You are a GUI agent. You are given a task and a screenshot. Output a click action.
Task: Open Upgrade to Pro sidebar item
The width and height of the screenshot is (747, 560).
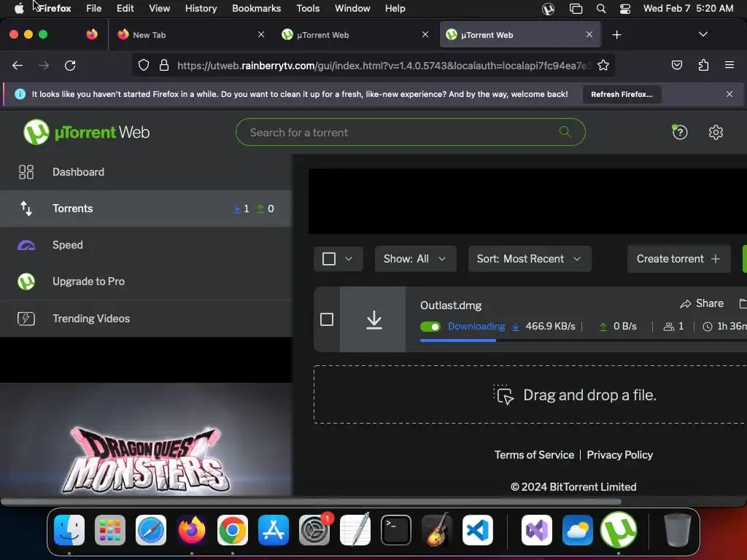coord(146,281)
